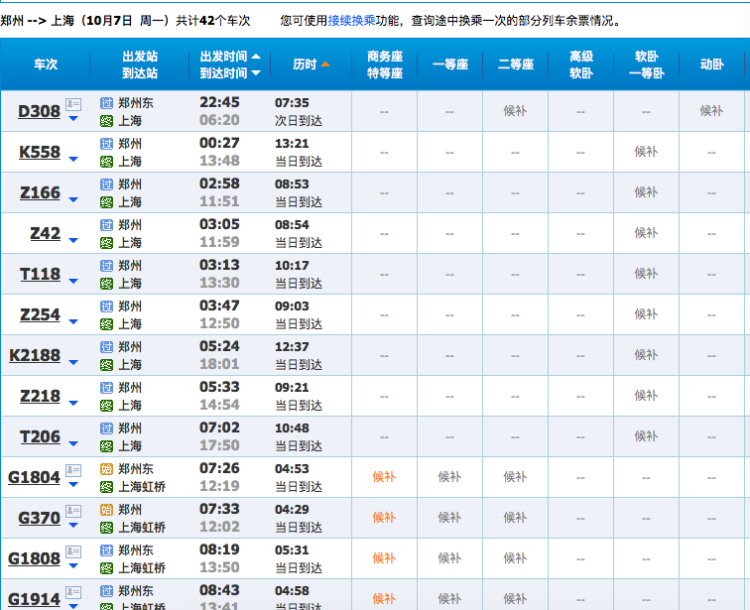Click the orange 始 icon for train G1804
750x610 pixels.
pos(107,469)
